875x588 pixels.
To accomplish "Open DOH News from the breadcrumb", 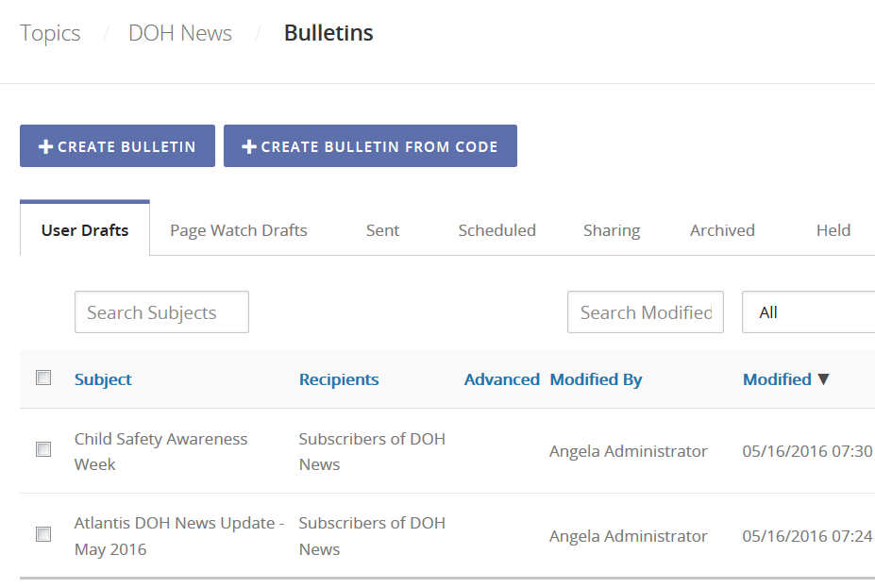I will pos(179,33).
